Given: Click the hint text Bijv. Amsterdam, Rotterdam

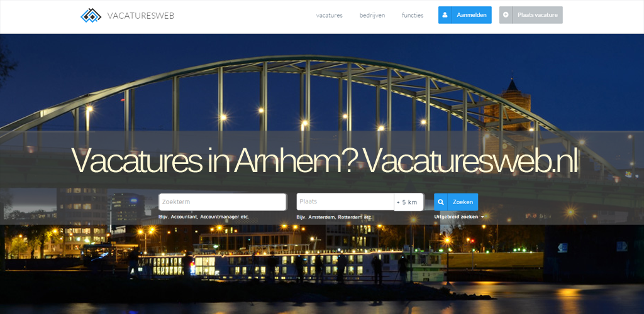Looking at the screenshot, I should (334, 217).
